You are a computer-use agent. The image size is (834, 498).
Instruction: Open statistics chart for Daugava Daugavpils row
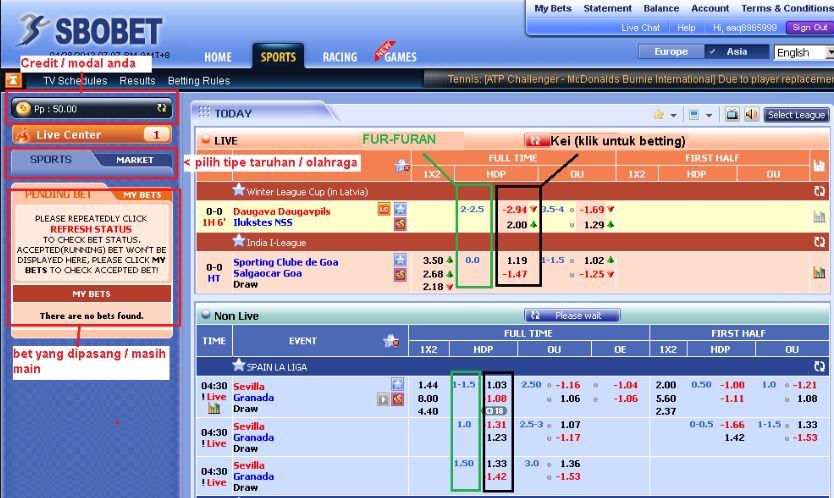click(x=819, y=217)
